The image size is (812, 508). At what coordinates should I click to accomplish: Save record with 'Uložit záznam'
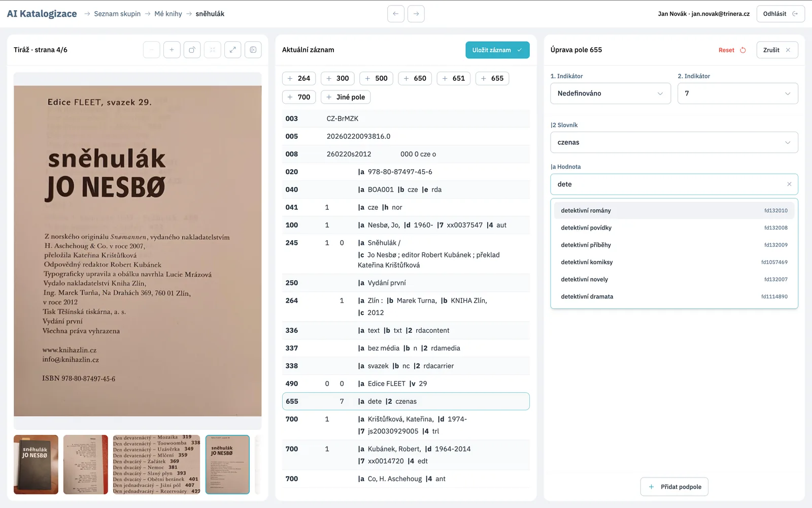click(x=497, y=50)
